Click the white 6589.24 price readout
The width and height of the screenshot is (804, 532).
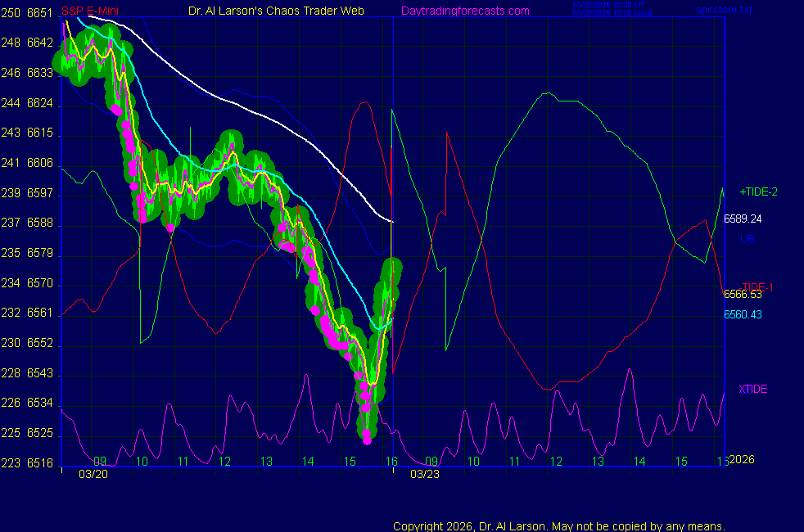click(x=743, y=219)
